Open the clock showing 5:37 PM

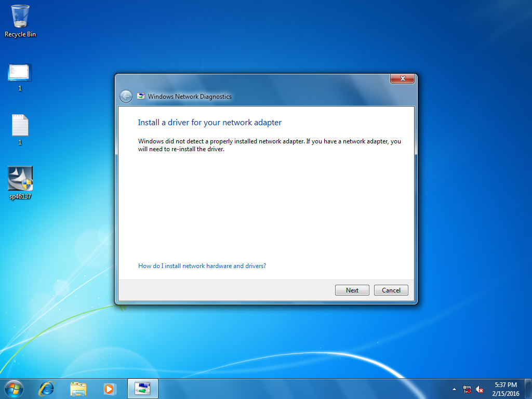point(506,389)
